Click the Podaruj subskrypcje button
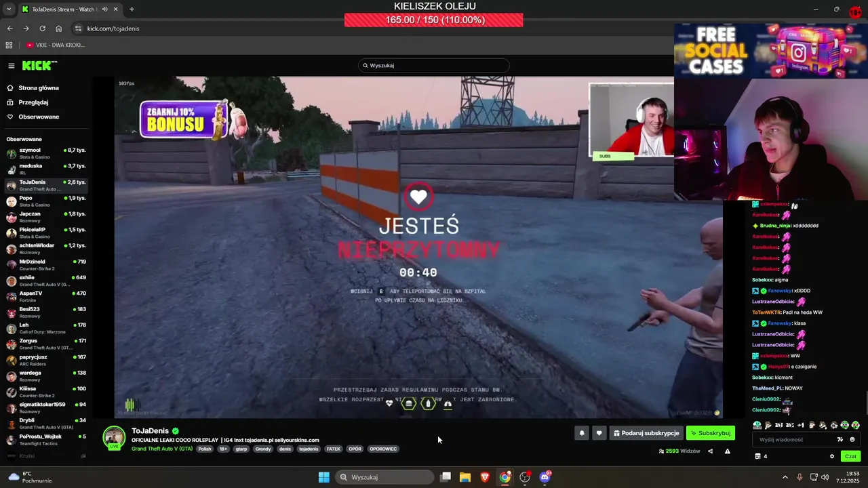Viewport: 868px width, 488px height. coord(646,433)
